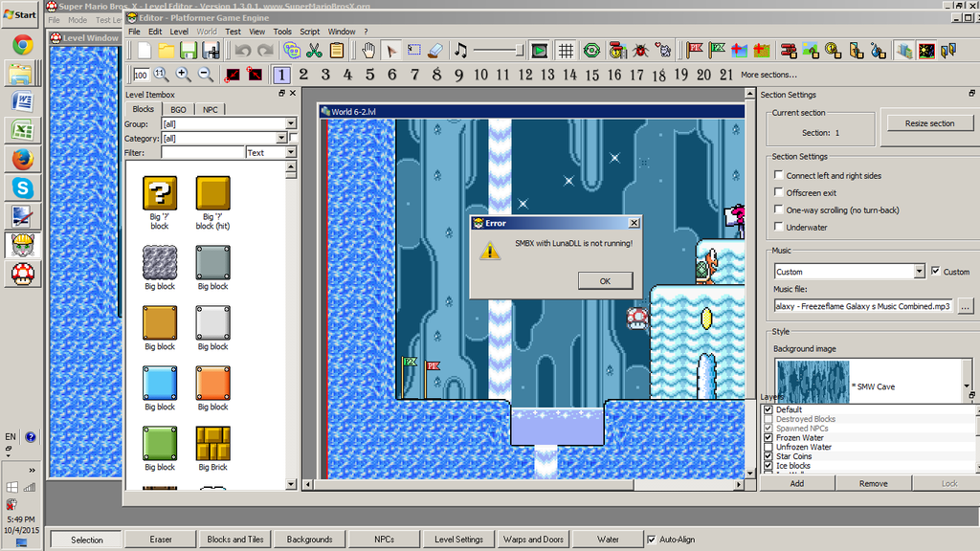The image size is (980, 551).
Task: Enable Connect left and right sides
Action: (x=778, y=175)
